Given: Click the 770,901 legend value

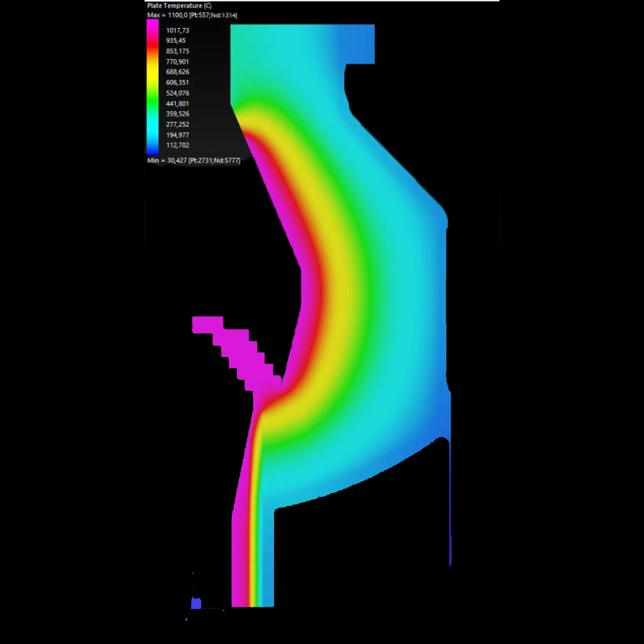Looking at the screenshot, I should click(x=177, y=62).
